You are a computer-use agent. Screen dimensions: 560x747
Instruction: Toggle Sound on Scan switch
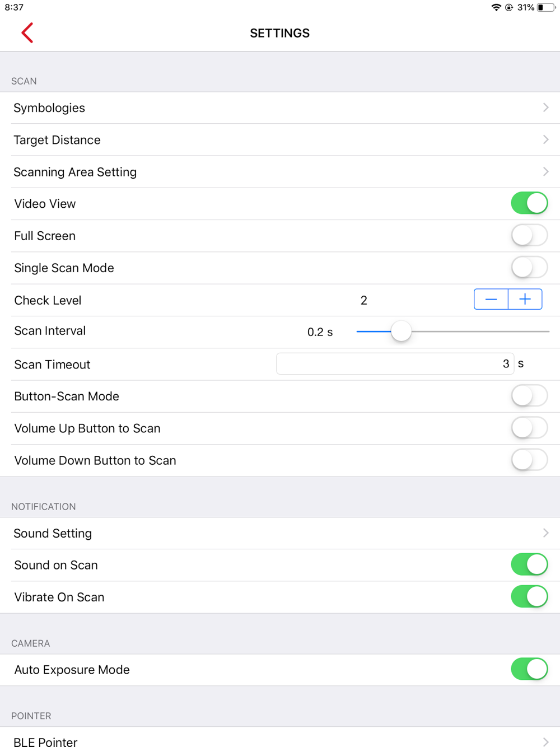point(529,564)
